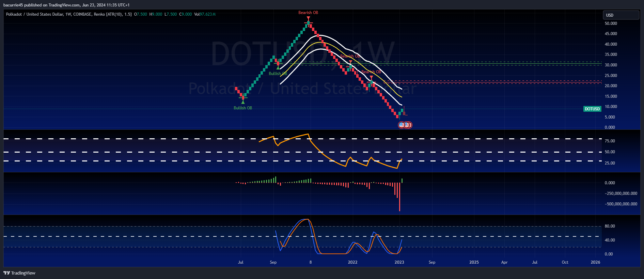Open the USD currency selector
The height and width of the screenshot is (279, 644).
tap(621, 15)
